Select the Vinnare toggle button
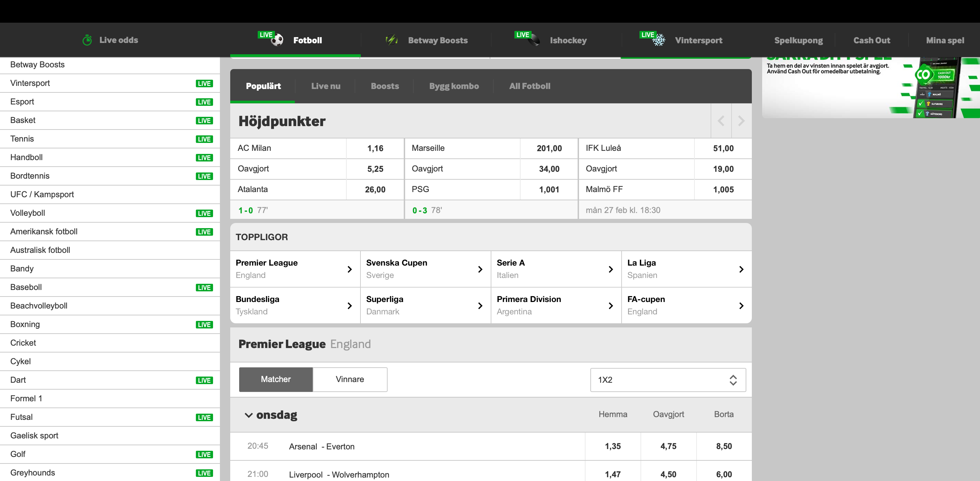The image size is (980, 481). pos(350,379)
